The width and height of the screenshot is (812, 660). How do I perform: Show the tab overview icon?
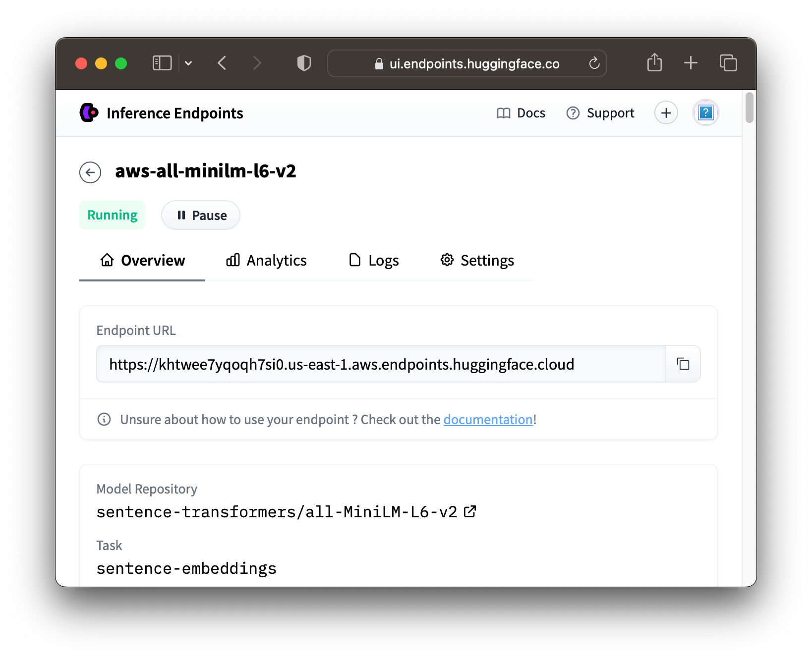pyautogui.click(x=728, y=63)
